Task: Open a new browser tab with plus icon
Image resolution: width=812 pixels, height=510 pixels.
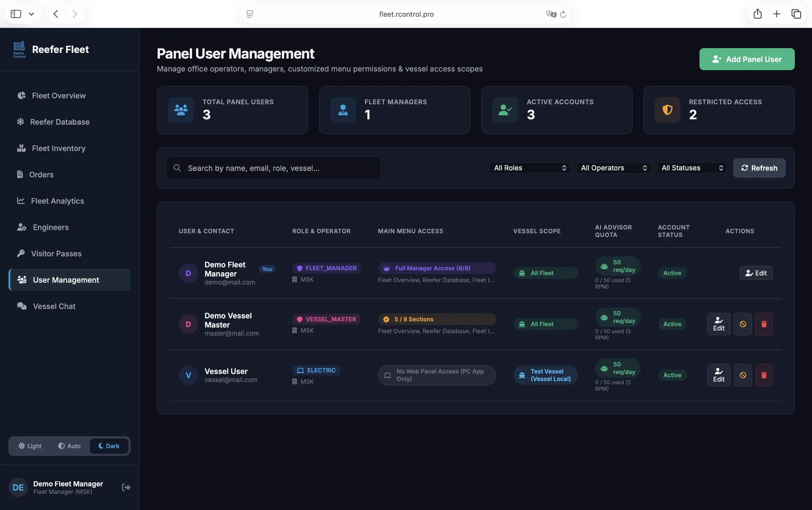Action: tap(777, 14)
